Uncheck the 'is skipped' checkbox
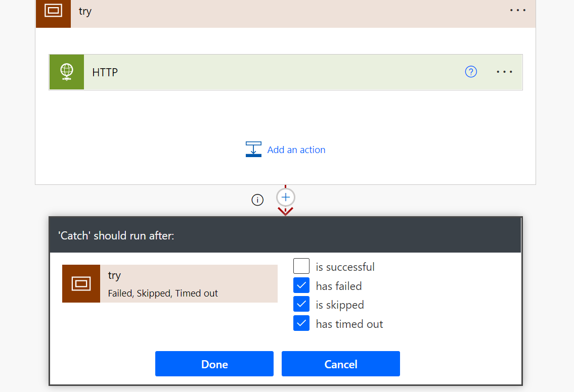The width and height of the screenshot is (574, 392). (301, 305)
